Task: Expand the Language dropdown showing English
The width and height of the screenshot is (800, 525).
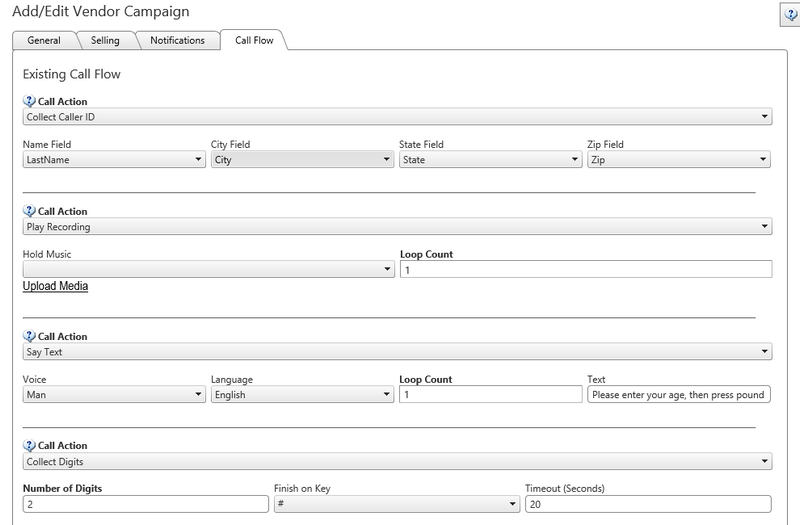Action: (x=302, y=394)
